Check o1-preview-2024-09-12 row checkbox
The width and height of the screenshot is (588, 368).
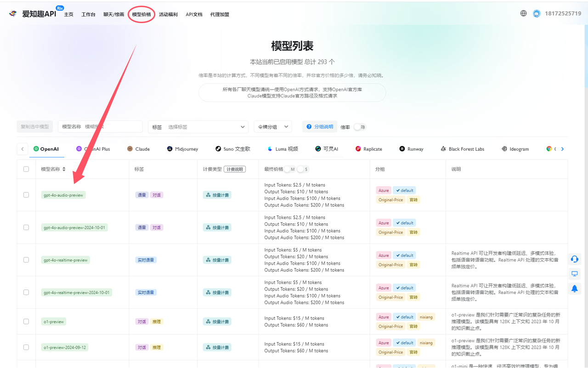tap(26, 347)
